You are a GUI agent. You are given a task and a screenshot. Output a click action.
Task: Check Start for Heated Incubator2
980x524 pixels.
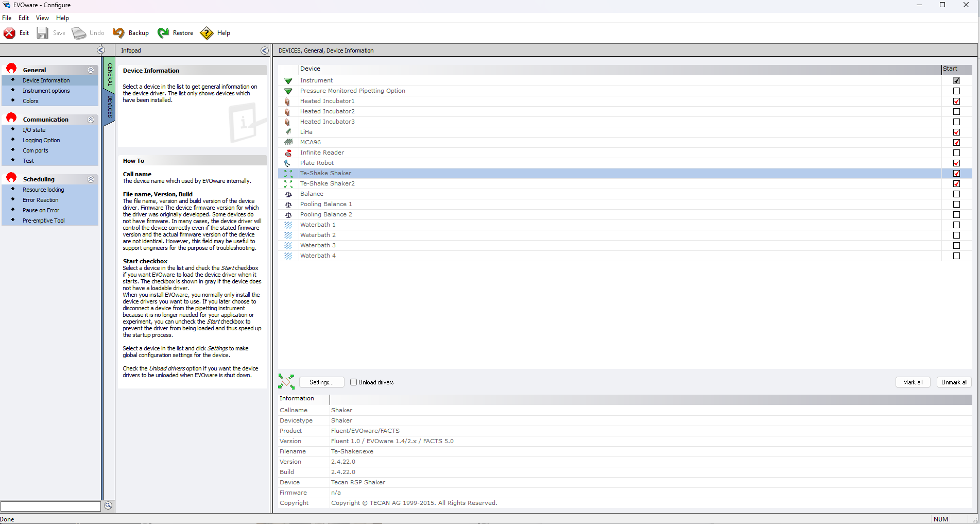point(956,111)
